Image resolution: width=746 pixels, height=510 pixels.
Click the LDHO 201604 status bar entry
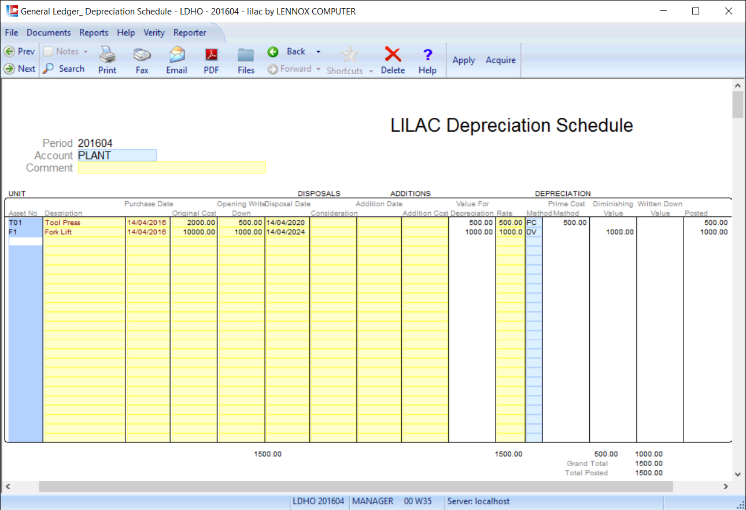coord(318,501)
